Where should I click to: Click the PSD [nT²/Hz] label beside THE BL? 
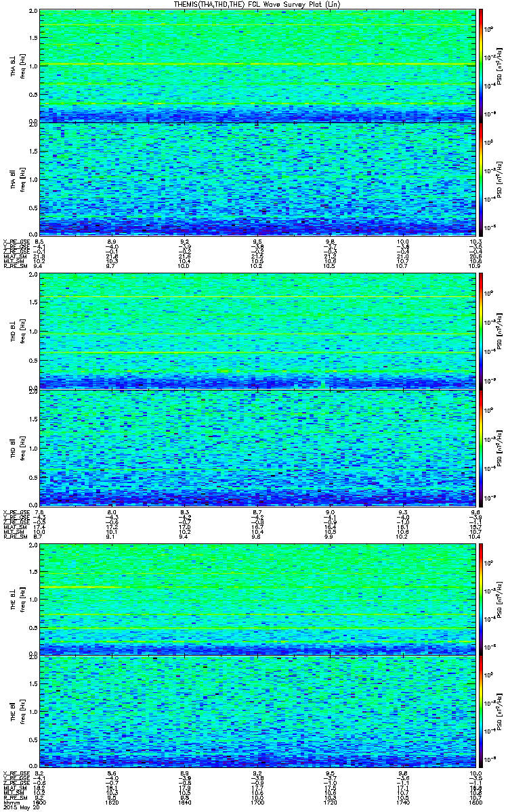pyautogui.click(x=499, y=598)
